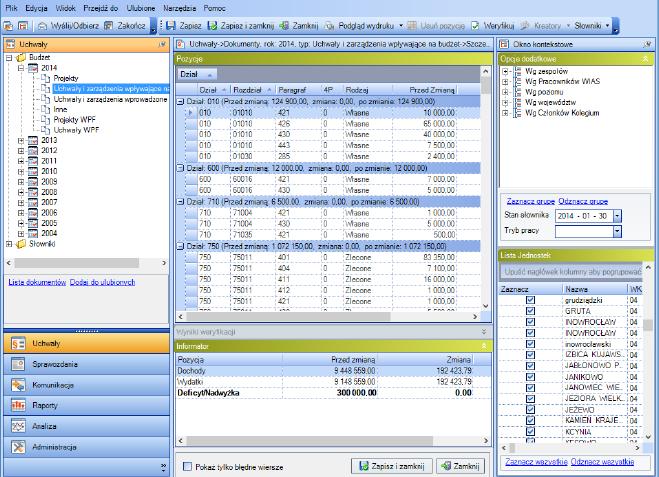Select the Projekty WPF node
This screenshot has height=477, width=659.
74,119
